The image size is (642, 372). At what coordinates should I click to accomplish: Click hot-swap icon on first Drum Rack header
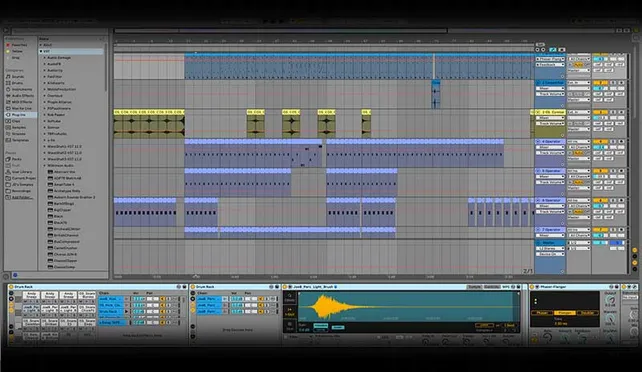click(x=178, y=287)
